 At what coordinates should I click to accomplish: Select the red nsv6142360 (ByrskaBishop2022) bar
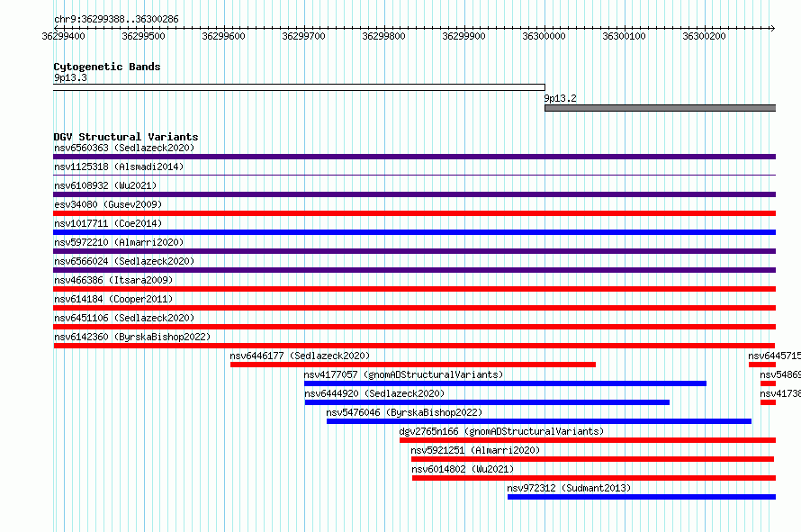tap(414, 346)
